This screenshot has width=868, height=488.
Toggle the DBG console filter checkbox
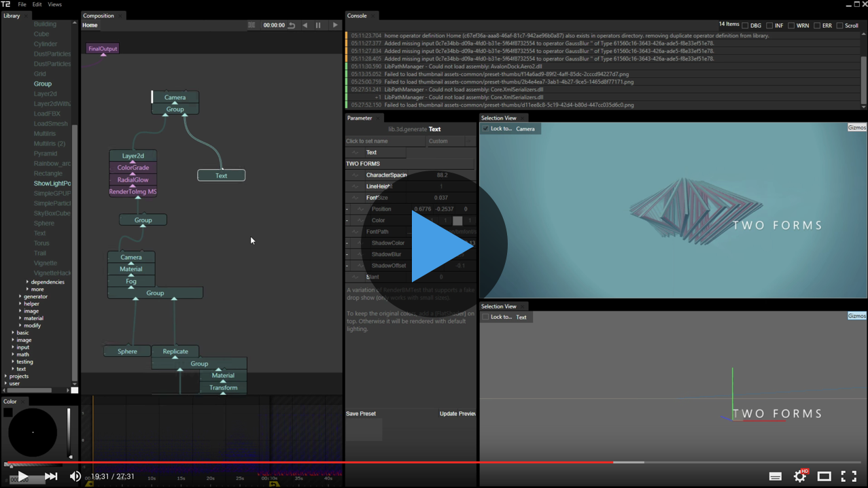(x=746, y=26)
